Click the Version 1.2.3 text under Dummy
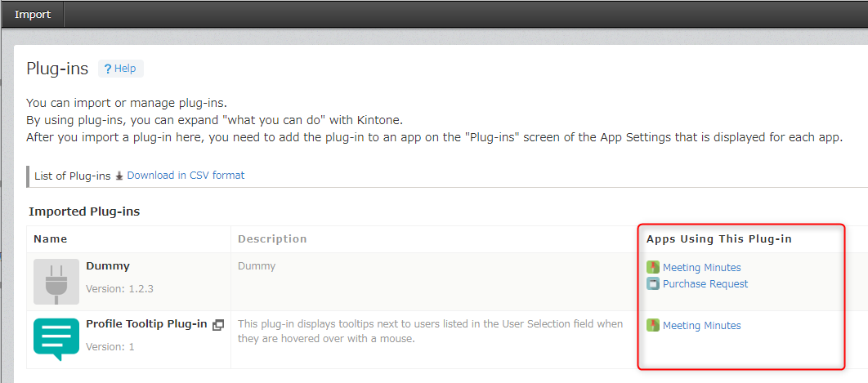Image resolution: width=868 pixels, height=383 pixels. click(x=119, y=289)
